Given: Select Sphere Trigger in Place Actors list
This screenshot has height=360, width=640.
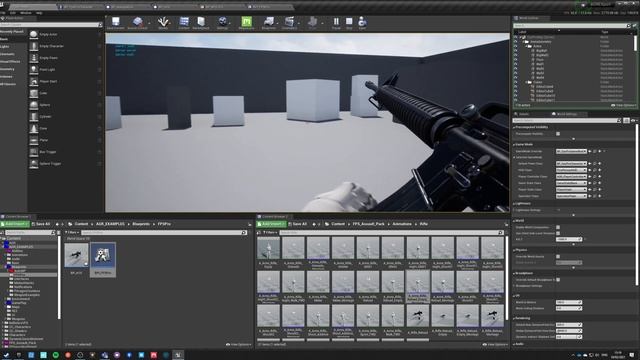Looking at the screenshot, I should [x=65, y=164].
